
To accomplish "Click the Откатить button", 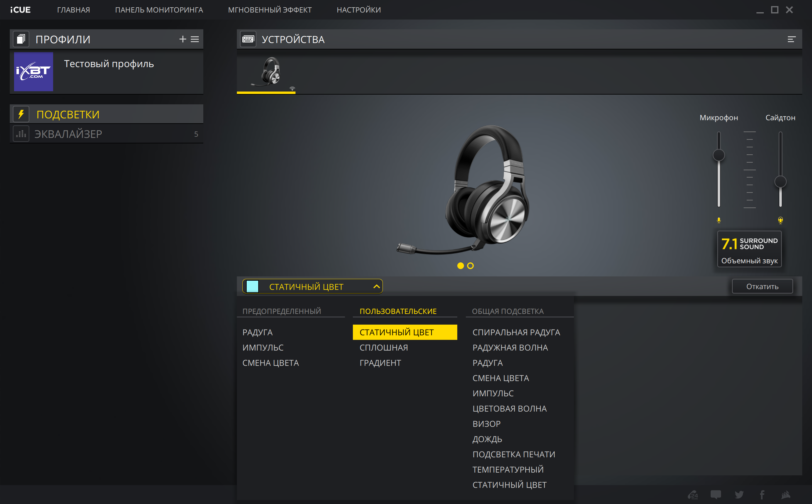I will pos(762,287).
